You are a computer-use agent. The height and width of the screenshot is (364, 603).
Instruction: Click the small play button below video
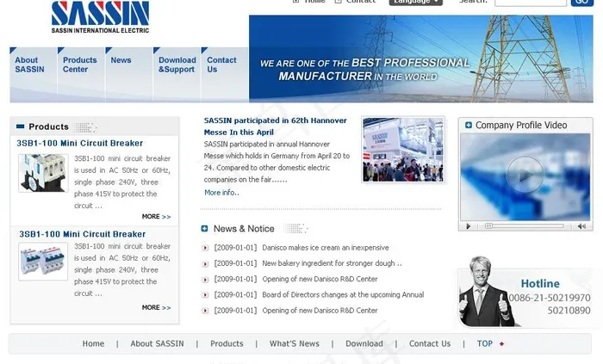pos(469,226)
